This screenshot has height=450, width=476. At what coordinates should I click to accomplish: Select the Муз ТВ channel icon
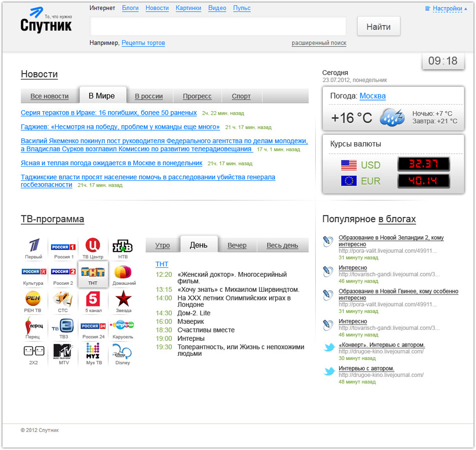coord(93,351)
